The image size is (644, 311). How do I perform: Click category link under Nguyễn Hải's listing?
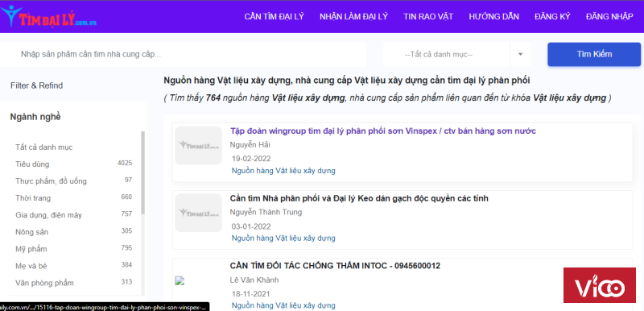(x=283, y=171)
